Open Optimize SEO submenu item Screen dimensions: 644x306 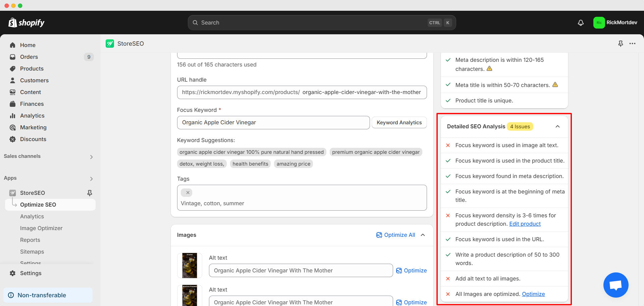click(50, 205)
